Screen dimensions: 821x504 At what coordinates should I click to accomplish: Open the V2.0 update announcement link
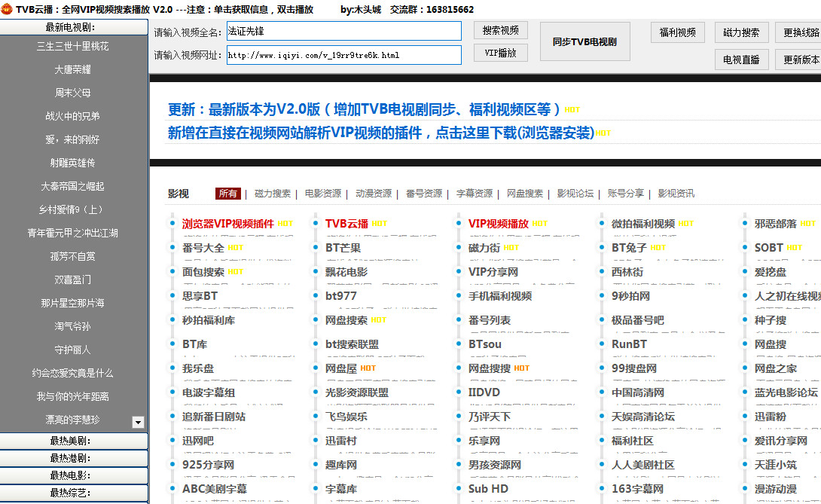pyautogui.click(x=364, y=109)
